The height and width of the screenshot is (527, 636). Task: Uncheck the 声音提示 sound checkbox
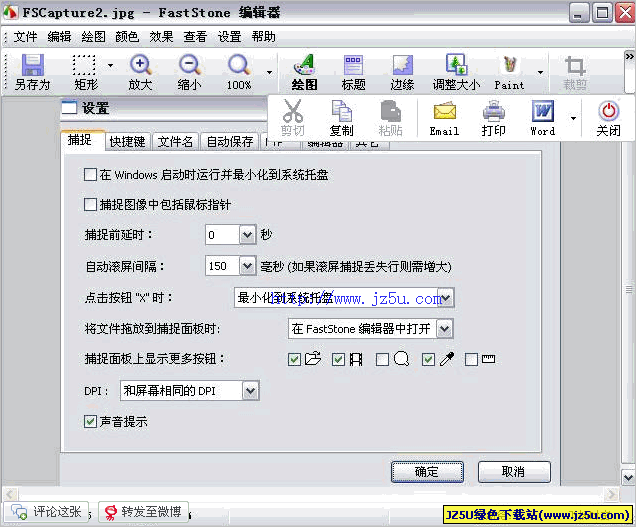tap(91, 422)
